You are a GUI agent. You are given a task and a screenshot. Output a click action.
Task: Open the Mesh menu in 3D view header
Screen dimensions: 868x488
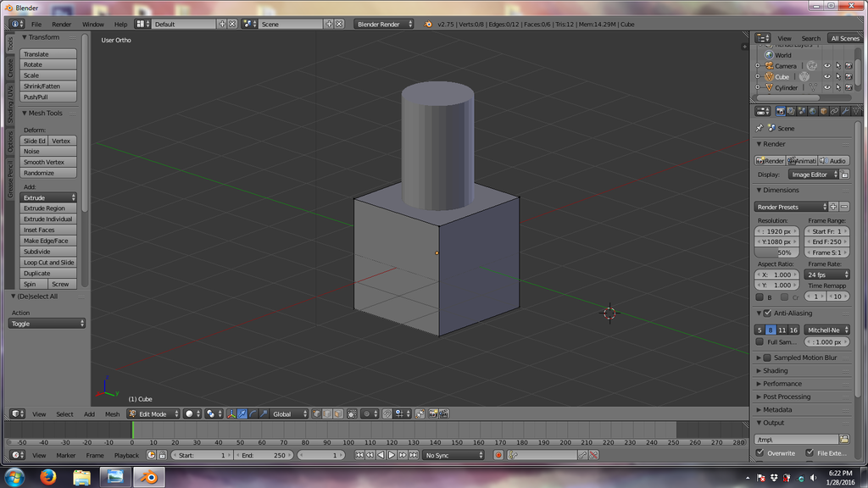(112, 414)
